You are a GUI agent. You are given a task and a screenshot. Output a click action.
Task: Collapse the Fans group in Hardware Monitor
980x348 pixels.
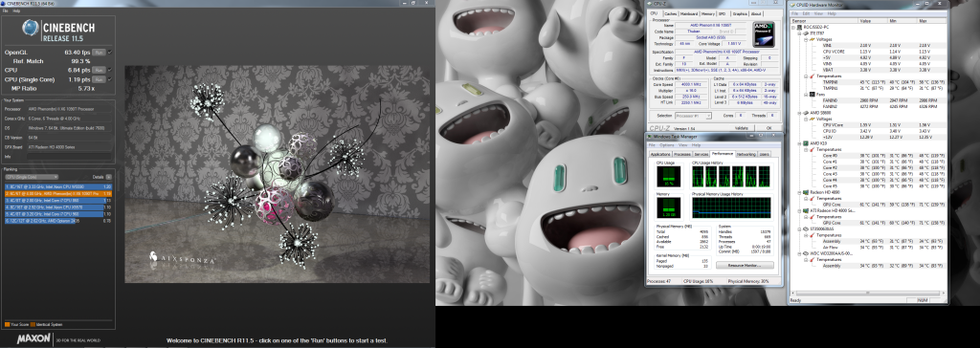[x=806, y=95]
